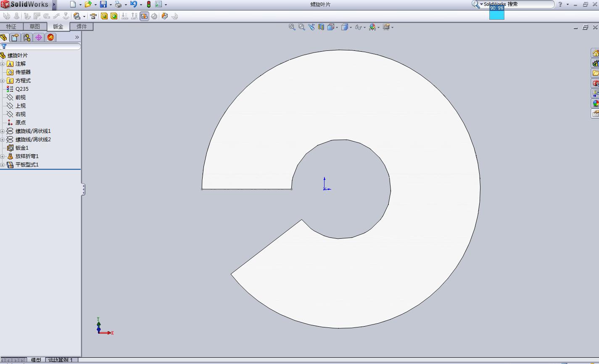This screenshot has height=364, width=599.
Task: Click the Rebuild traffic light icon
Action: click(148, 4)
